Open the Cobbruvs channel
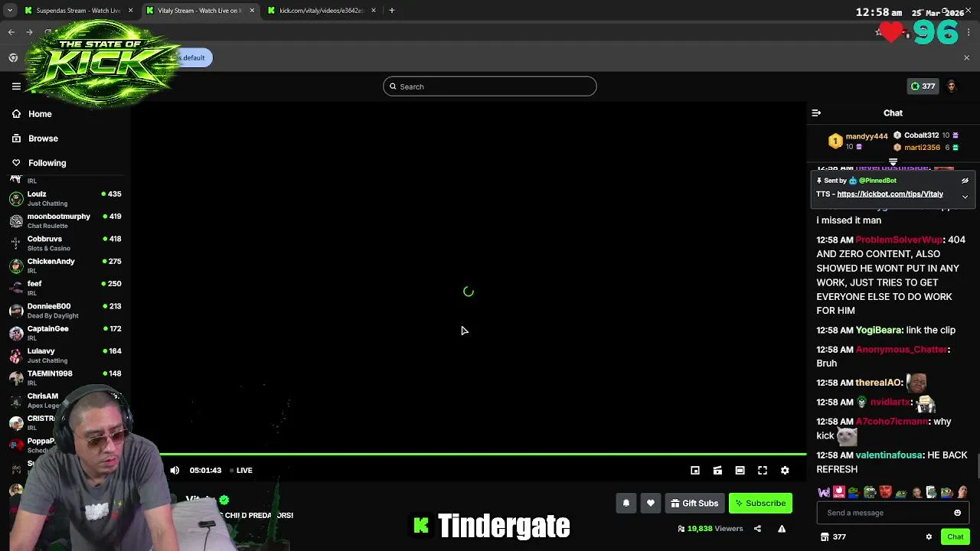The height and width of the screenshot is (551, 980). (x=65, y=243)
